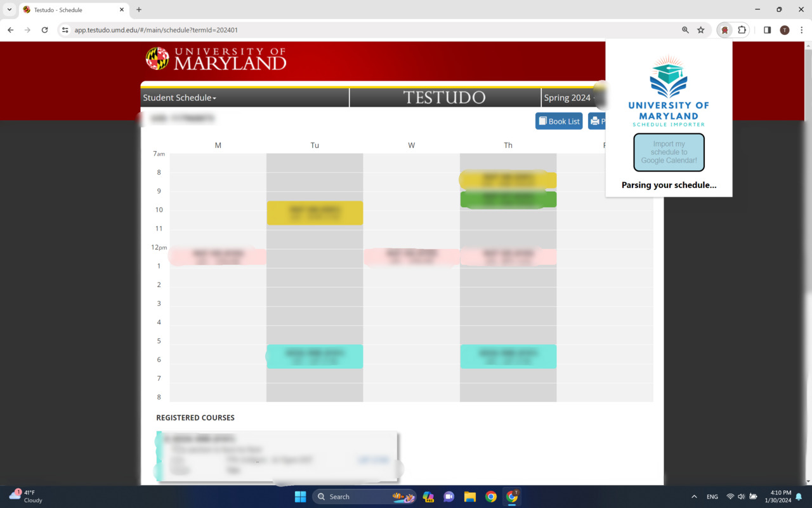Image resolution: width=812 pixels, height=508 pixels.
Task: Open the Book List
Action: pos(558,121)
